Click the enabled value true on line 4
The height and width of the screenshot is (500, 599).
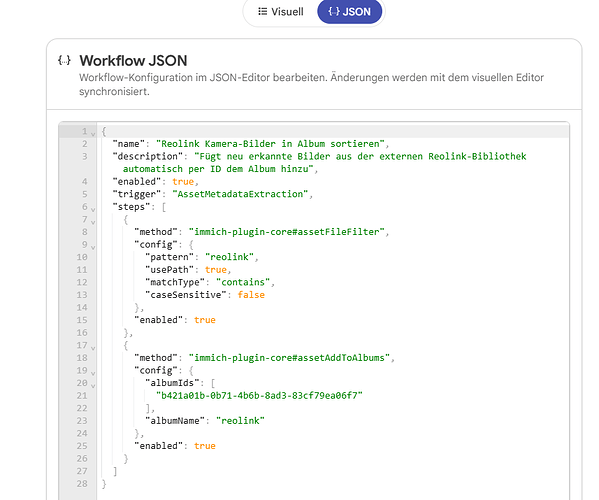pyautogui.click(x=183, y=181)
